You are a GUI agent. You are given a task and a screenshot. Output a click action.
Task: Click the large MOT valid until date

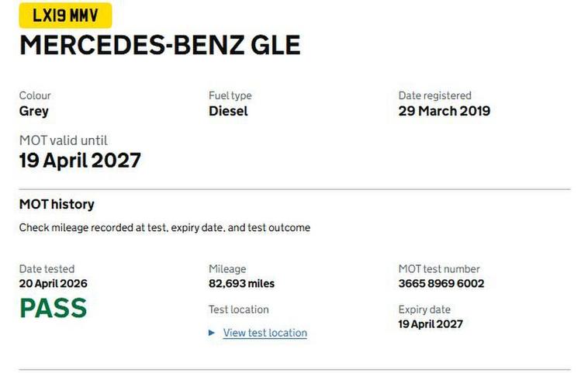80,161
